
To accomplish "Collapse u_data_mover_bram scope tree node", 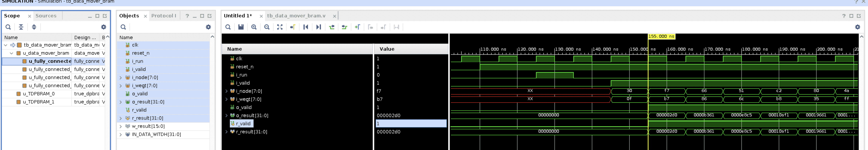I will pyautogui.click(x=11, y=53).
